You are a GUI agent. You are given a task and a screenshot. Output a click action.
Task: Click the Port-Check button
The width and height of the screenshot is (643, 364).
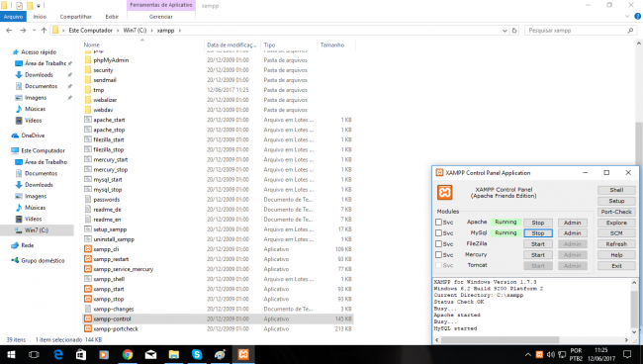616,212
